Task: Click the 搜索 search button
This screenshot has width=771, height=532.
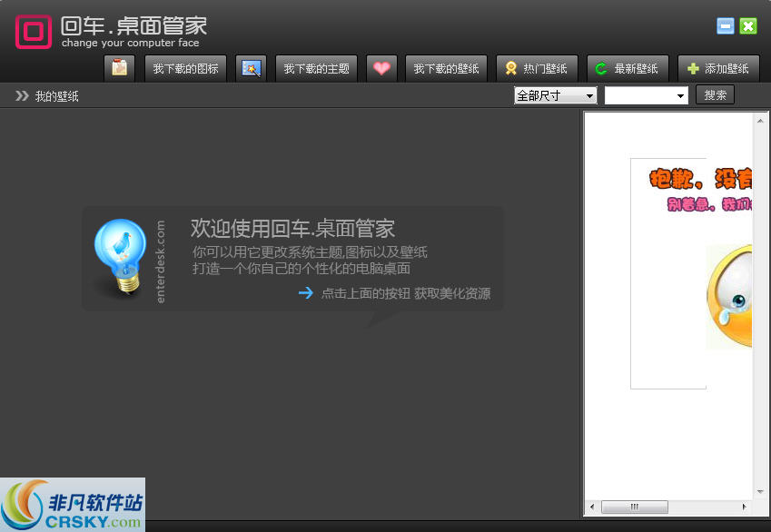Action: coord(715,94)
